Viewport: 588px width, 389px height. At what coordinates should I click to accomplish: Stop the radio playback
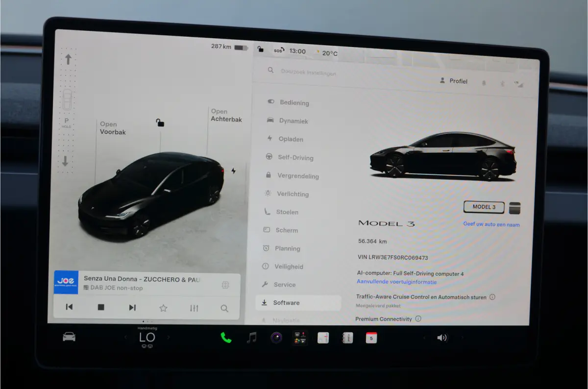(x=101, y=307)
